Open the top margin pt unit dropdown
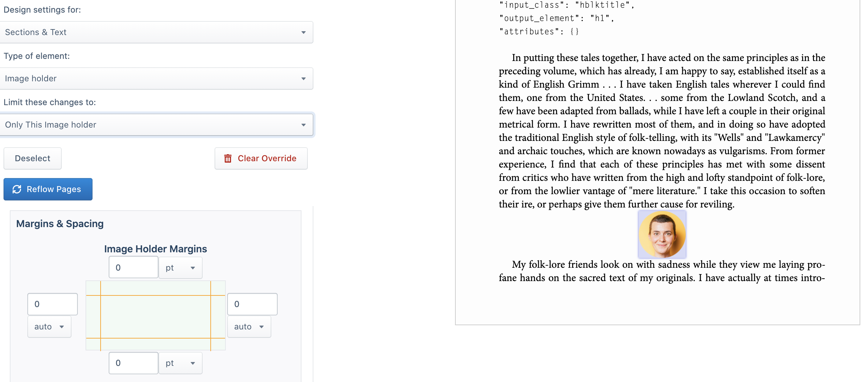 pyautogui.click(x=181, y=268)
